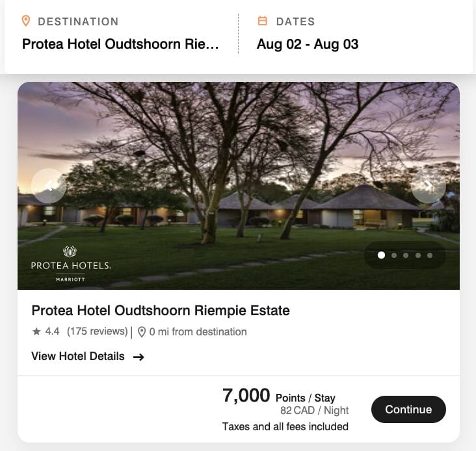
Task: Open the Destination field showing Protea Hotel
Action: pos(121,44)
